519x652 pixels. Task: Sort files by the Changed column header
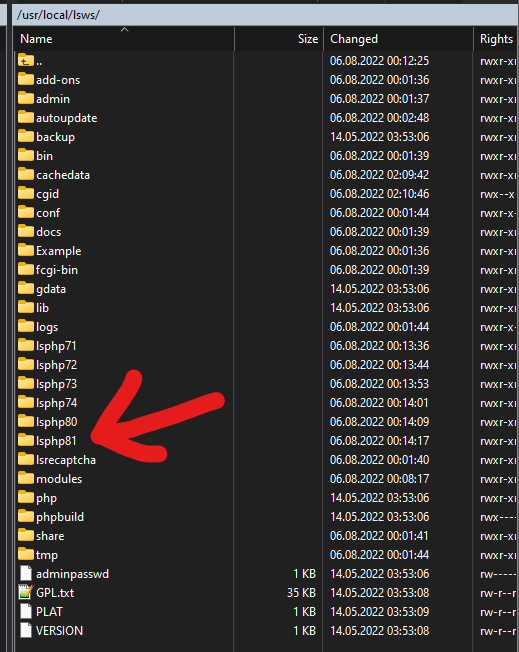pos(398,39)
